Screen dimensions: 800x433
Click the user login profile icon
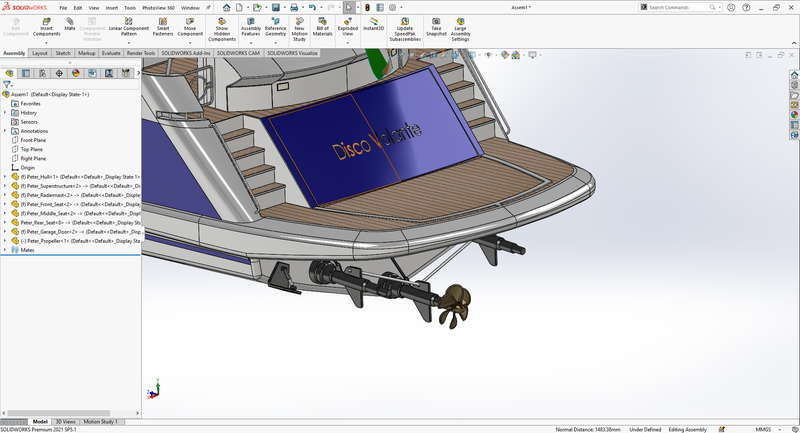731,8
